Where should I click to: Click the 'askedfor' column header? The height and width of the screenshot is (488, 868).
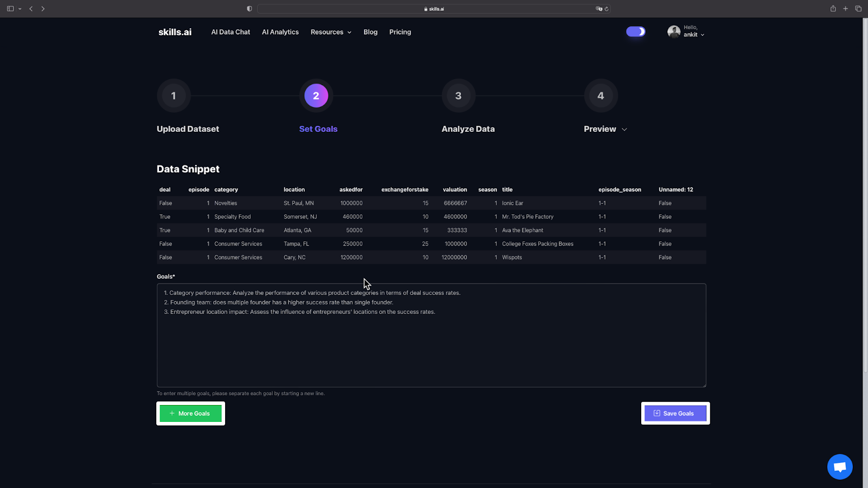351,190
